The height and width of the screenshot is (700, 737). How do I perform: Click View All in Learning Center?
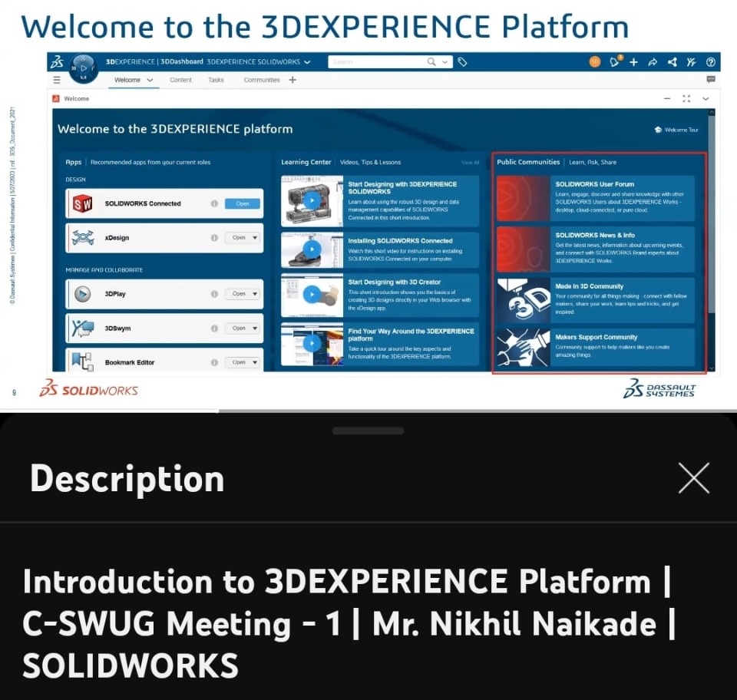tap(470, 163)
